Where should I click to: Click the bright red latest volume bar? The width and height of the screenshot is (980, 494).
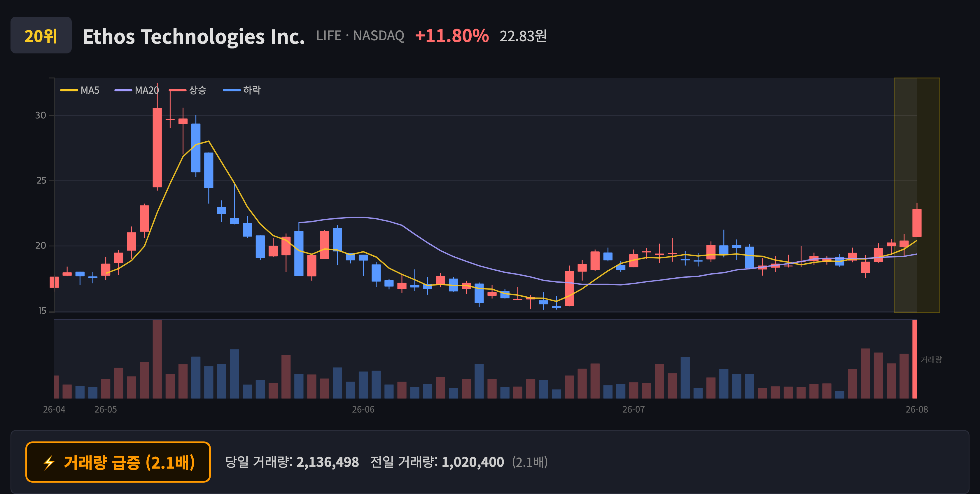(x=915, y=359)
